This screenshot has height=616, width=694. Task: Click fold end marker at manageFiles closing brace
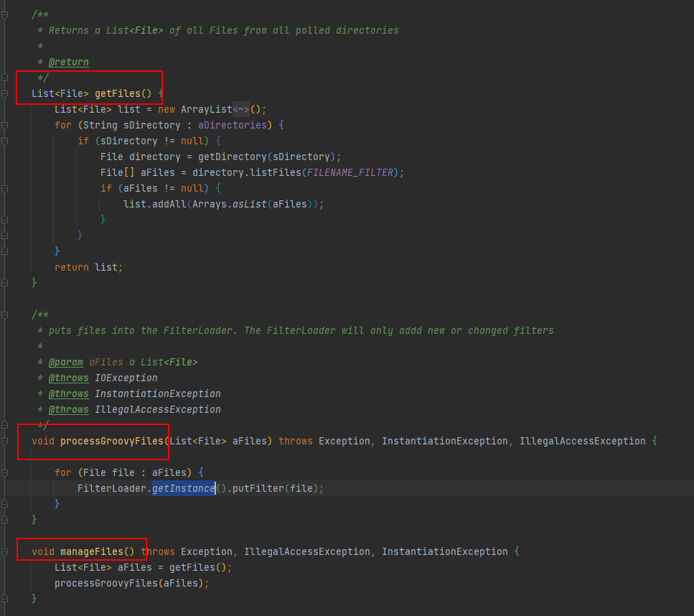click(4, 599)
